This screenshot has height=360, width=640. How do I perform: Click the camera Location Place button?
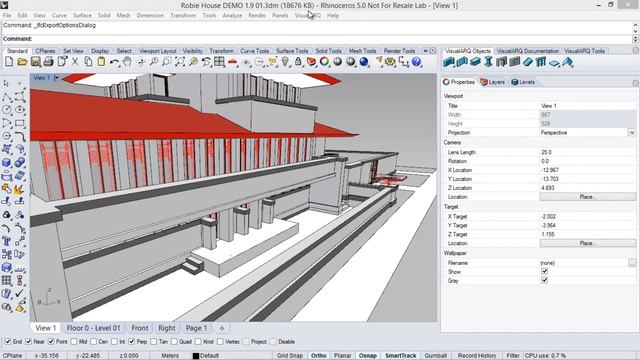coord(588,197)
